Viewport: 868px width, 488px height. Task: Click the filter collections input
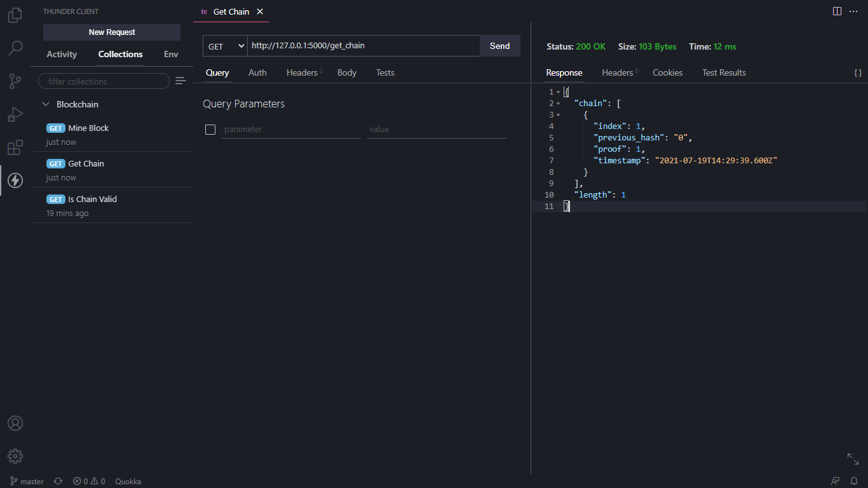pos(104,81)
